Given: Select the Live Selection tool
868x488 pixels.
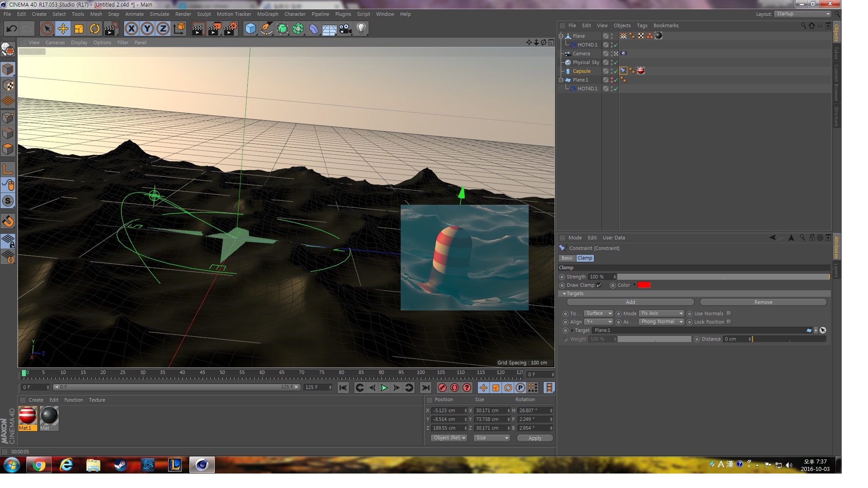Looking at the screenshot, I should [47, 29].
